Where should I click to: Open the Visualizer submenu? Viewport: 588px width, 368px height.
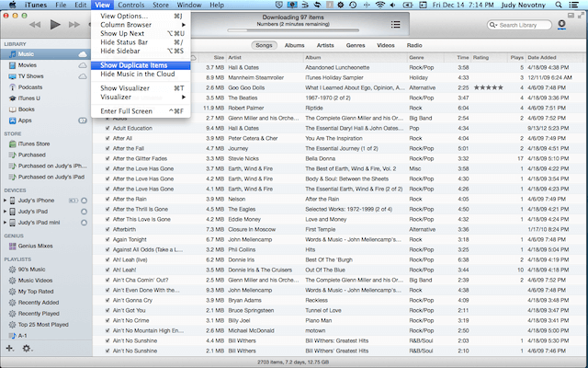click(x=141, y=97)
